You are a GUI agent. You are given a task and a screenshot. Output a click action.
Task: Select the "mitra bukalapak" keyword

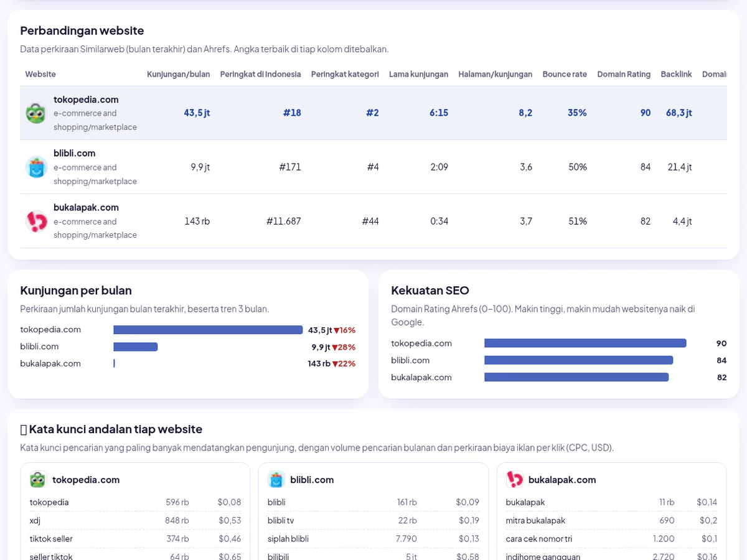tap(535, 520)
